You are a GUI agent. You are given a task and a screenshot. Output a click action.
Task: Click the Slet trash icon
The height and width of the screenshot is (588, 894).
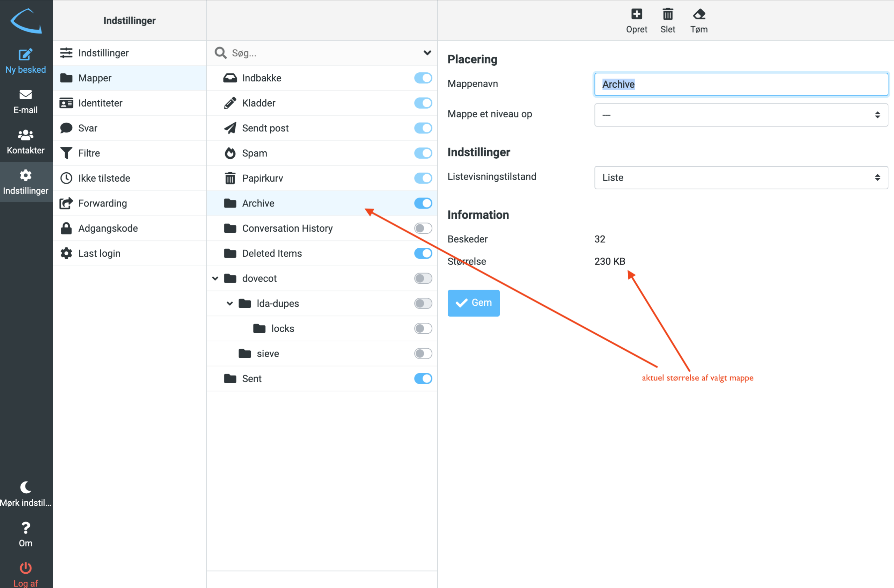click(x=667, y=15)
